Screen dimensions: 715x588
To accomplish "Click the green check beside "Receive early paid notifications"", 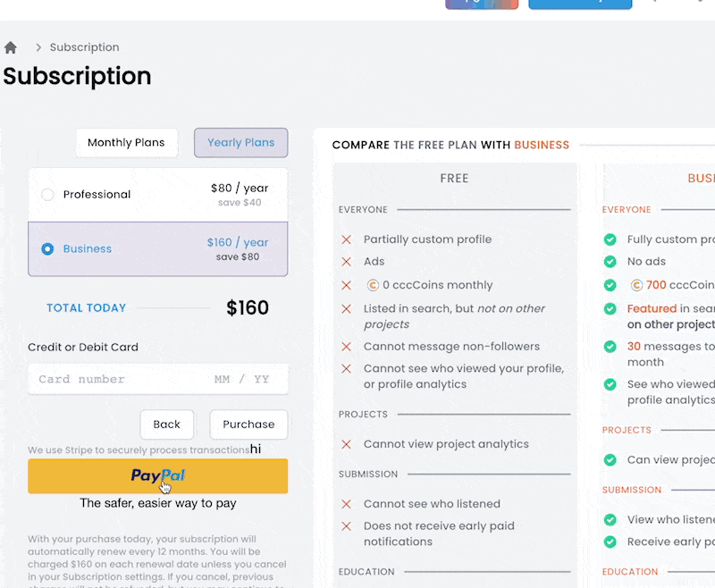I will tap(610, 542).
